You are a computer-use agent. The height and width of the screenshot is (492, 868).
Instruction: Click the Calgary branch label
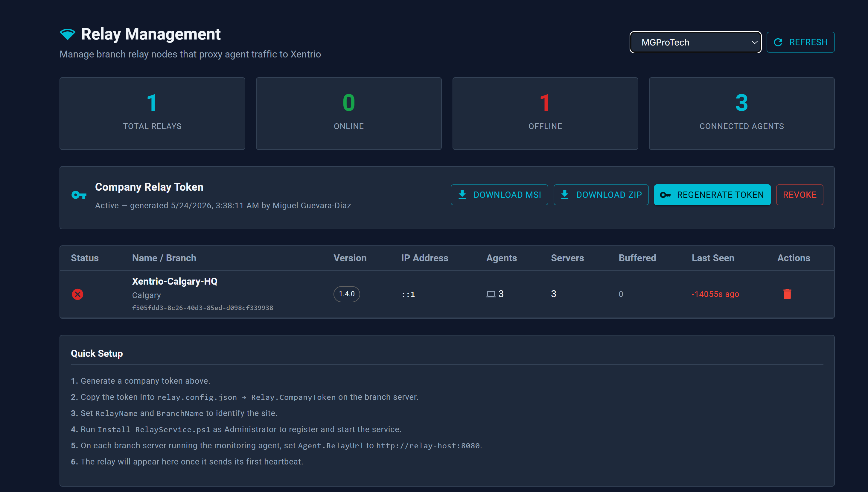coord(147,295)
